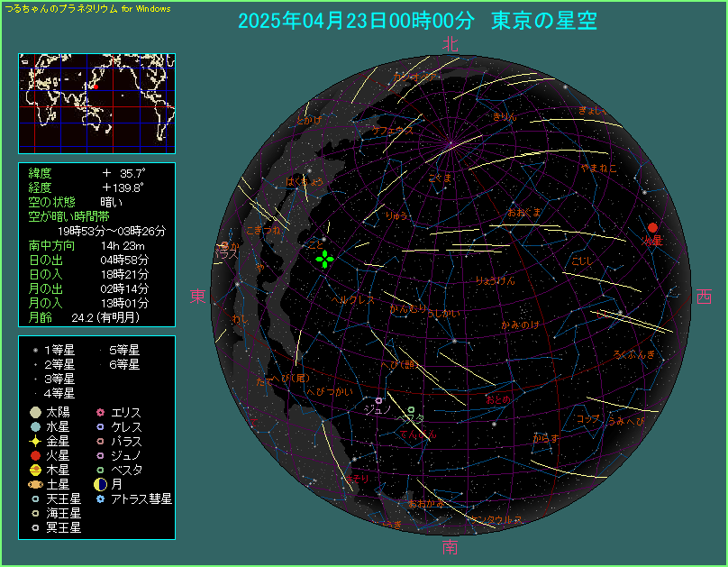This screenshot has height=567, width=728.
Task: Click the east (東) direction label
Action: click(x=198, y=297)
